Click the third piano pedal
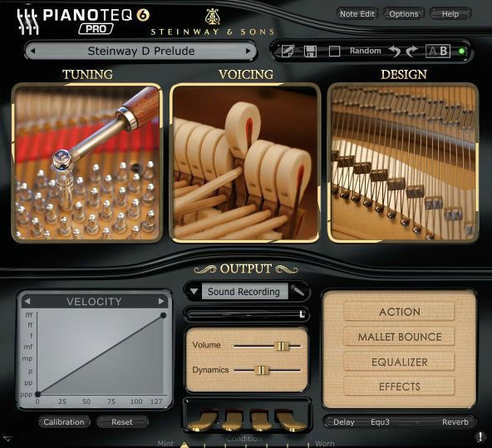This screenshot has height=448, width=492. [x=261, y=421]
